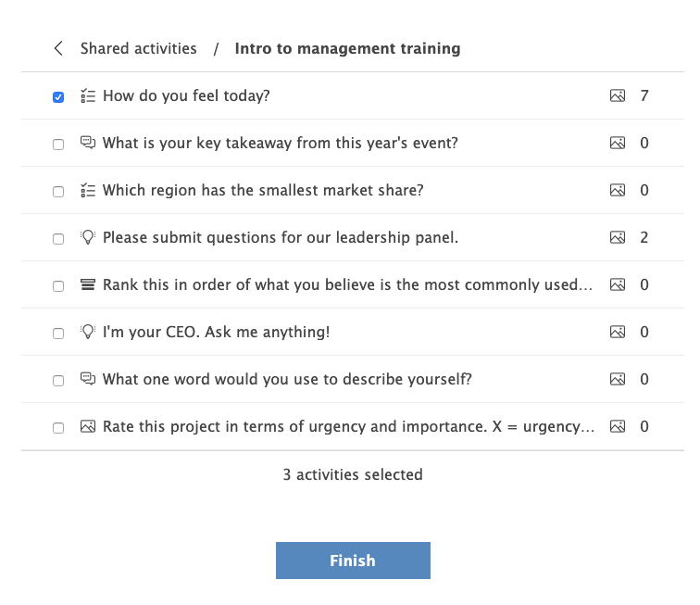Uncheck the 'How do you feel today?' checkbox

[58, 96]
